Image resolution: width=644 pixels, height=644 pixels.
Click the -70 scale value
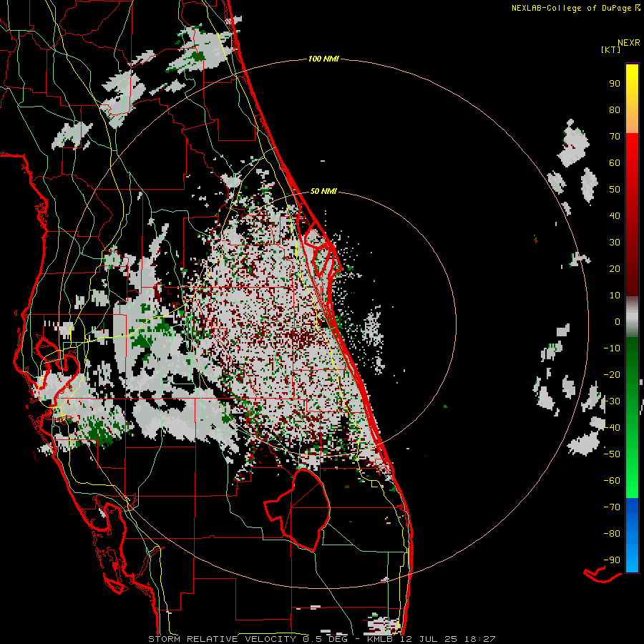[612, 507]
